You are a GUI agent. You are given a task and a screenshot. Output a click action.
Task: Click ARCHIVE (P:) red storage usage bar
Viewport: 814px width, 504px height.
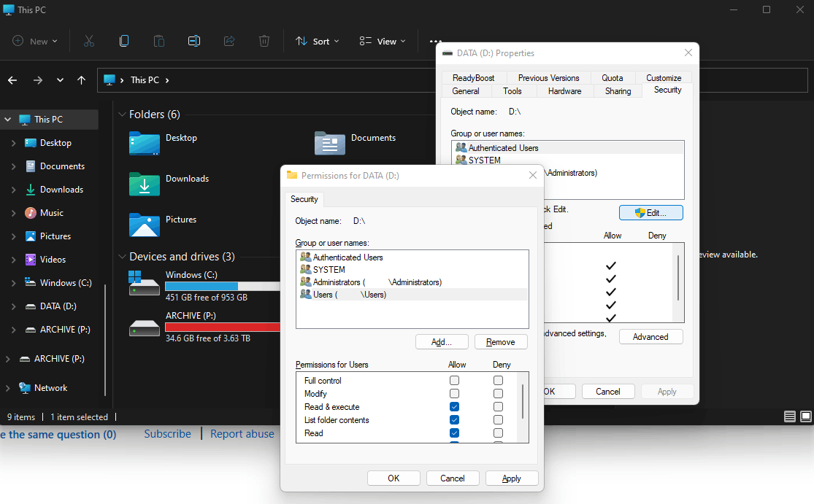[x=222, y=327]
